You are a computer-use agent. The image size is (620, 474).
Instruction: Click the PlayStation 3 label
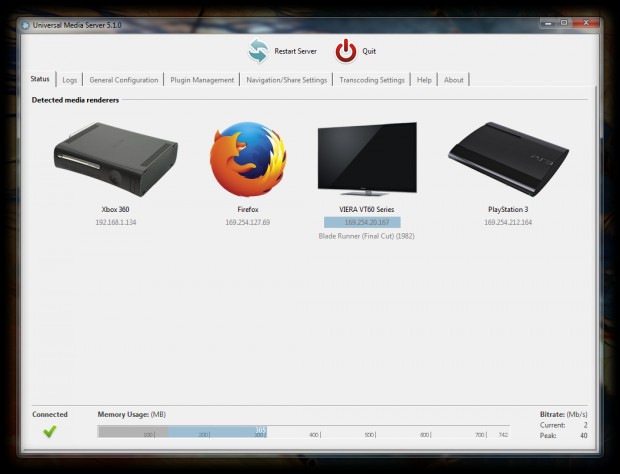[508, 209]
